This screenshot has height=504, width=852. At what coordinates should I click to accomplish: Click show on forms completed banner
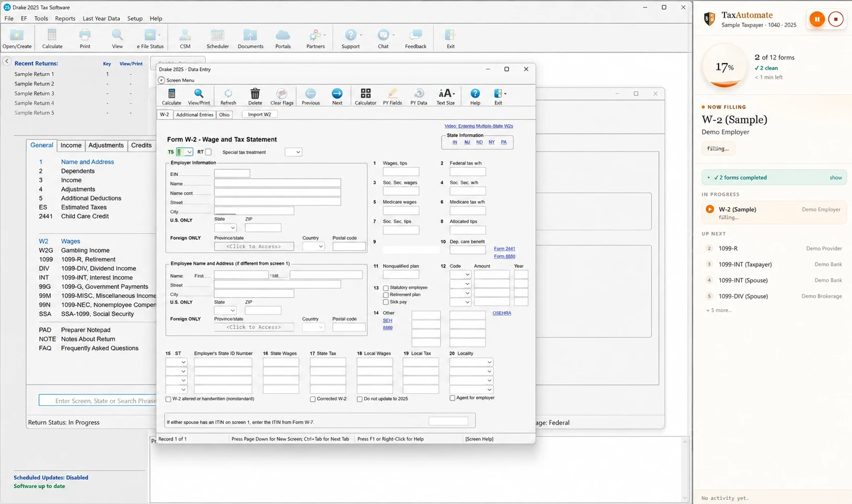click(836, 178)
